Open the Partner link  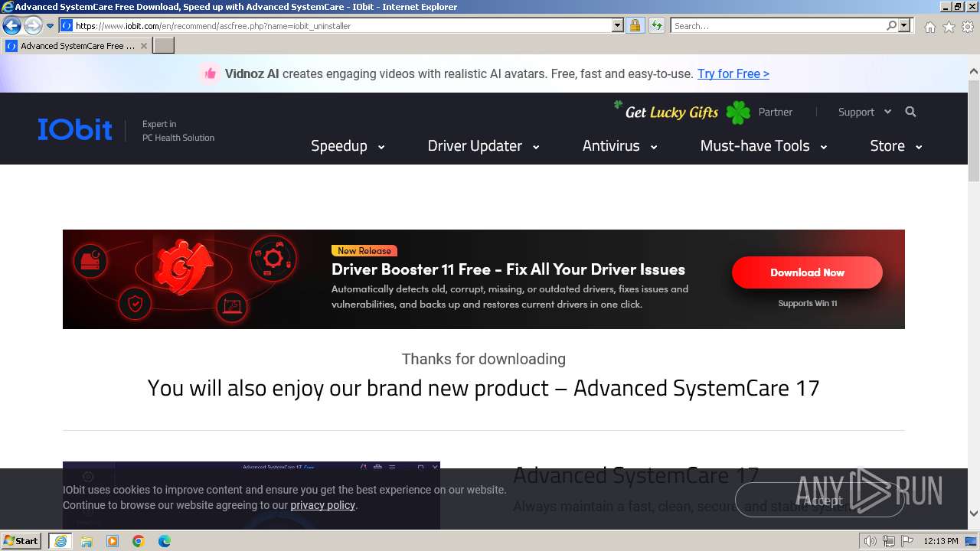click(x=775, y=112)
